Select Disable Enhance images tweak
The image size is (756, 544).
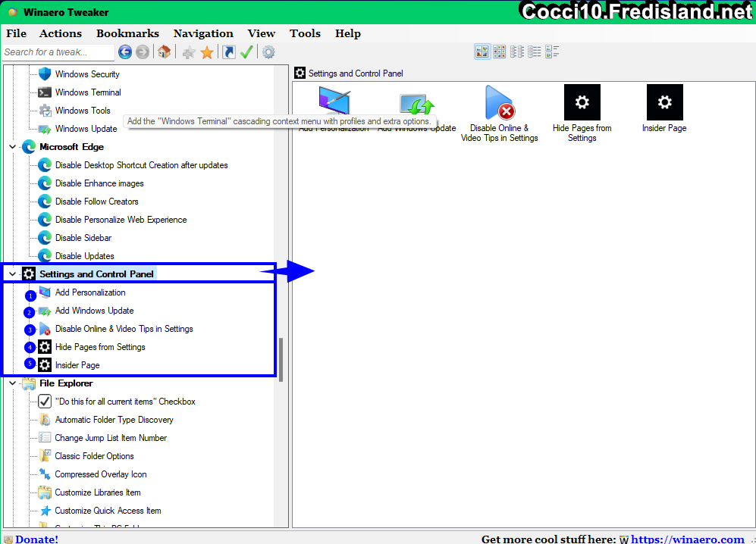coord(99,183)
